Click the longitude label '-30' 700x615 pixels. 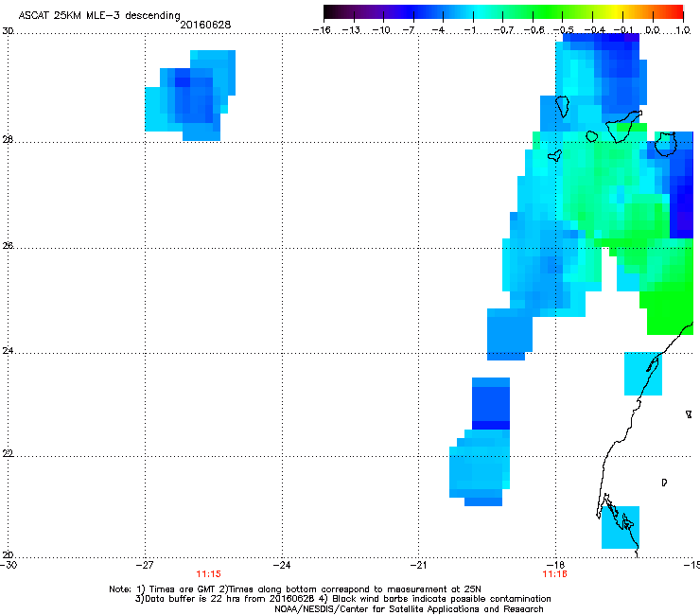pos(9,565)
